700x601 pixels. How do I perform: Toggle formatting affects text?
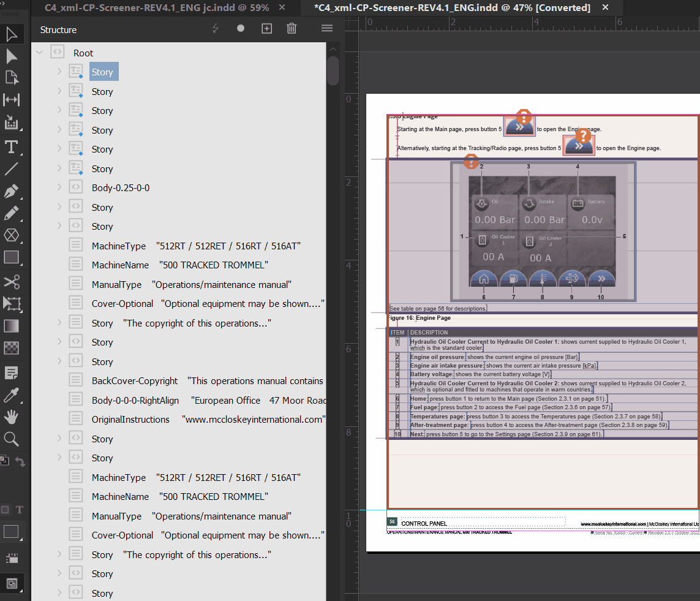point(20,510)
